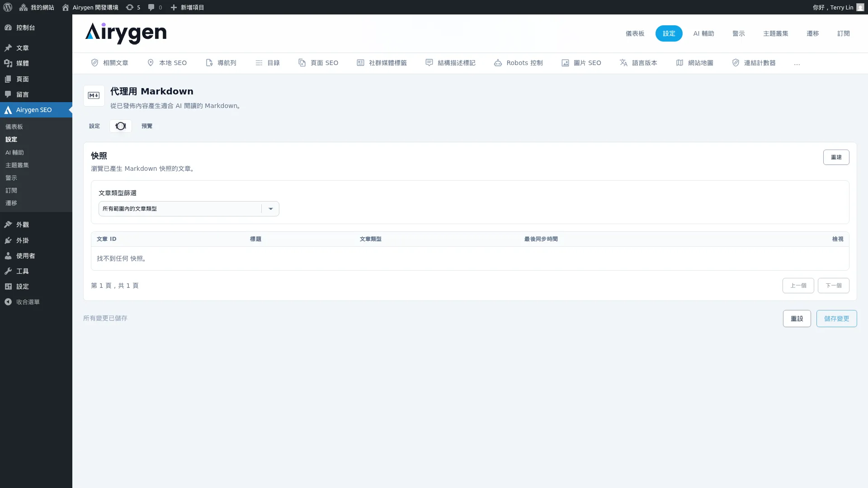Click the 重建 rebuild button
Viewport: 868px width, 488px height.
click(x=836, y=157)
